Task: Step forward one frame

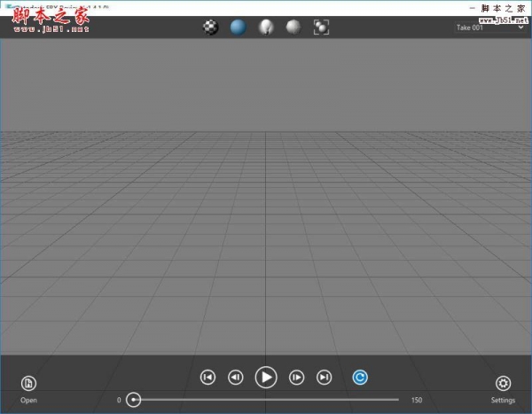Action: (x=297, y=377)
